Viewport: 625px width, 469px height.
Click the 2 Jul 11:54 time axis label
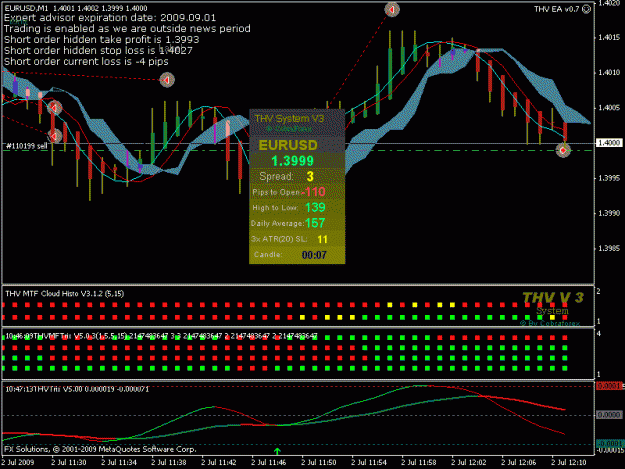coord(369,463)
